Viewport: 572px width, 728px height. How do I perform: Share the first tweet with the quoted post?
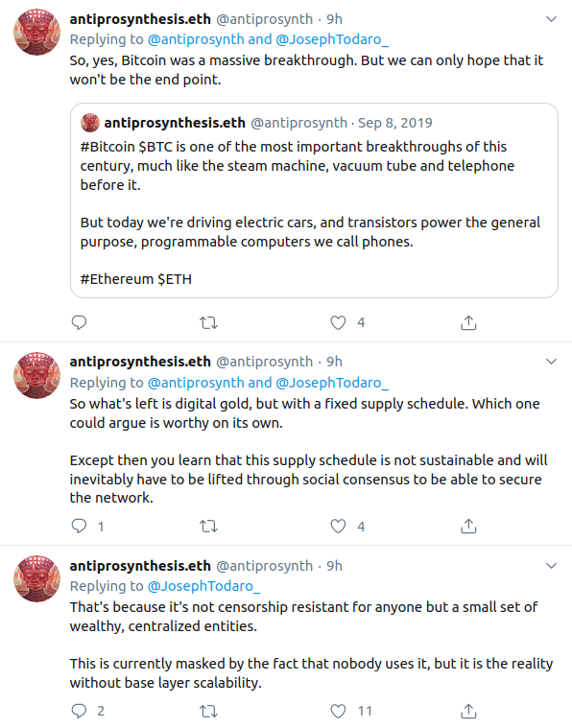[468, 322]
